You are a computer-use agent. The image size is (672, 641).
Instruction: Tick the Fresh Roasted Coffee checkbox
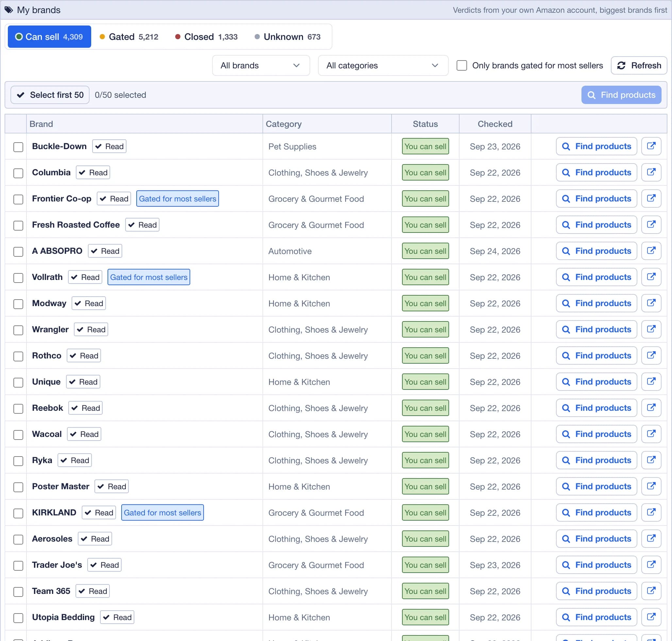coord(18,226)
